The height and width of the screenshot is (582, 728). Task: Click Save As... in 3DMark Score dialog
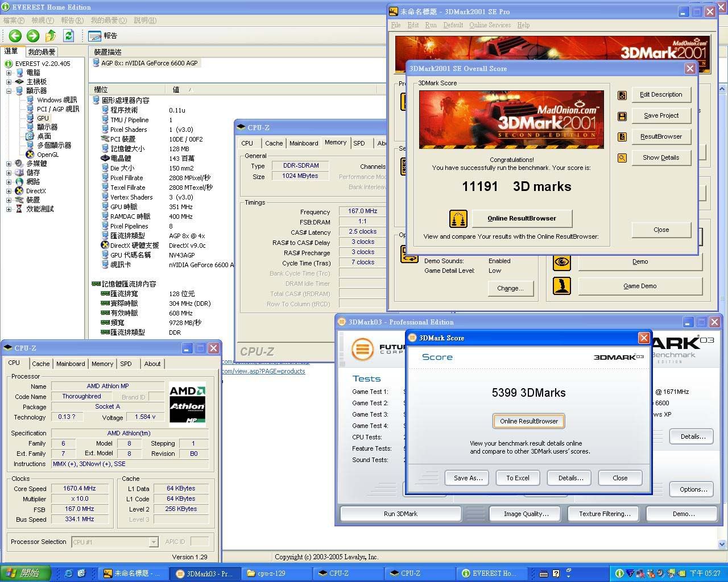pyautogui.click(x=468, y=478)
